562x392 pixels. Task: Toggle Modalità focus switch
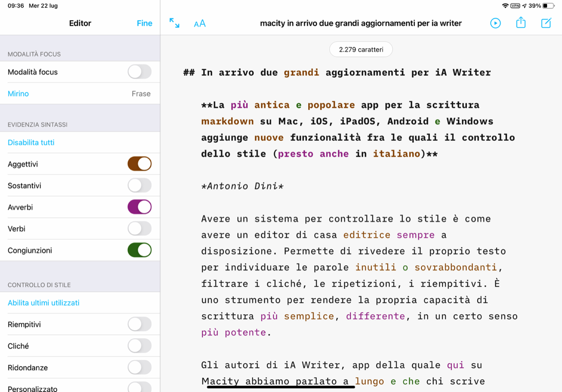[x=140, y=72]
